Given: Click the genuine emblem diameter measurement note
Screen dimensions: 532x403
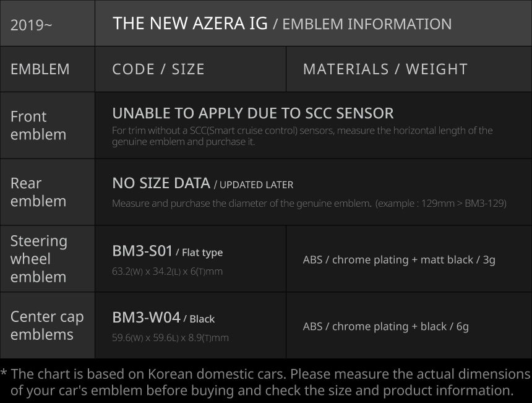Looking at the screenshot, I should (309, 204).
